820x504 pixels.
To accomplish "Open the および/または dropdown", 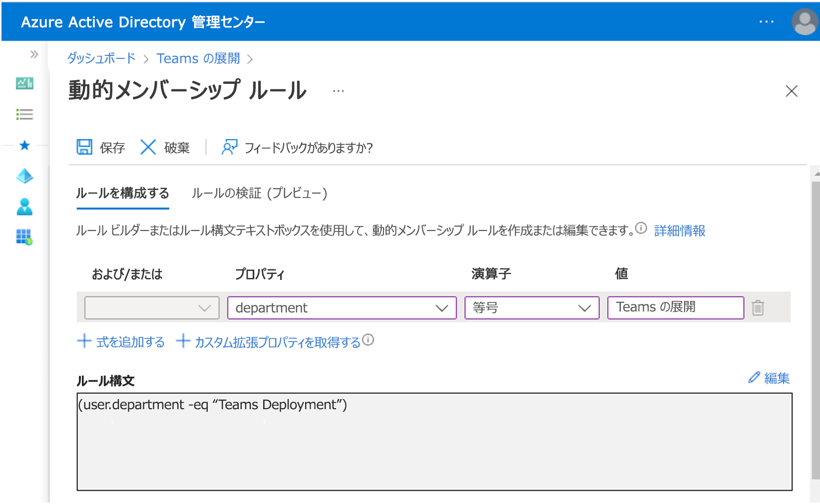I will tap(152, 308).
